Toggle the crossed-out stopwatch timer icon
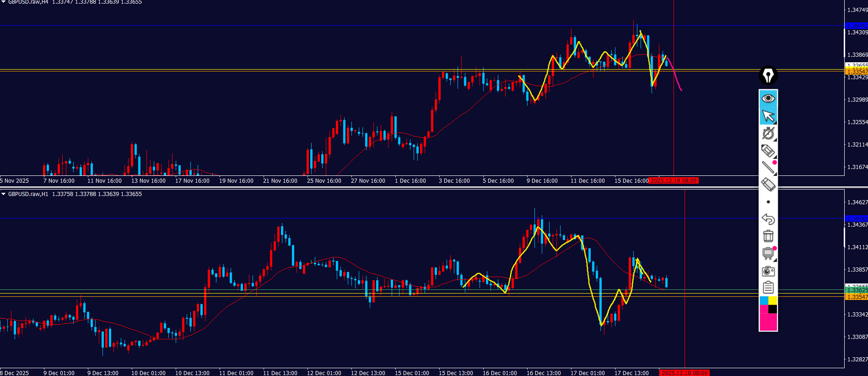Screen dimensions: 868x376 (768, 133)
